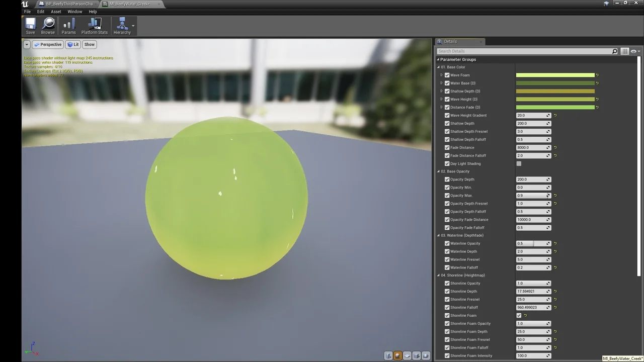Image resolution: width=644 pixels, height=362 pixels.
Task: Expand the Wave Foam color parameter
Action: pyautogui.click(x=442, y=75)
